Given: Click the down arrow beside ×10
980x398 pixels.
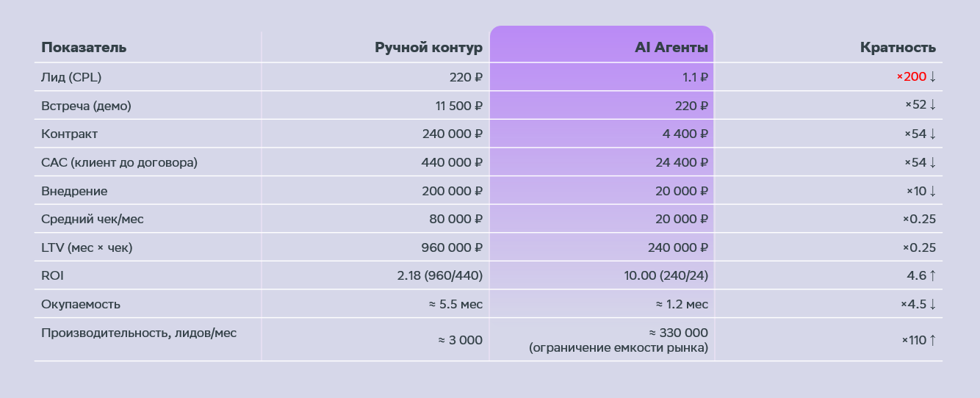Looking at the screenshot, I should (x=932, y=191).
